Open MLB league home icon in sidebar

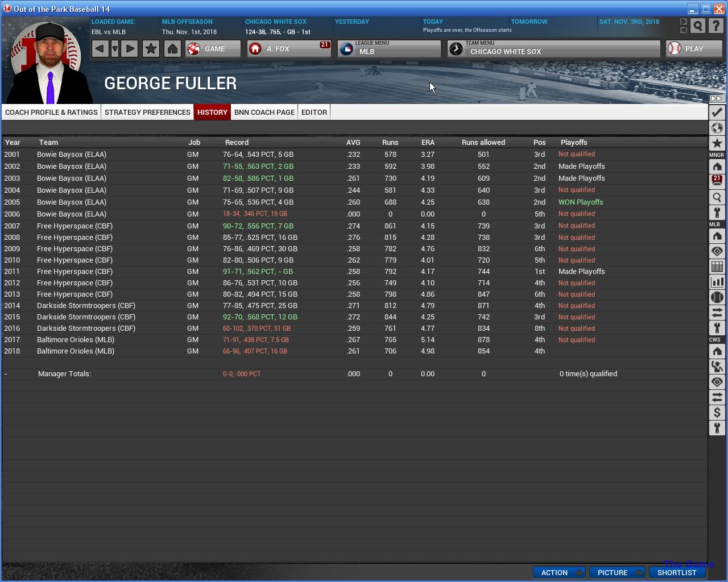tap(717, 236)
